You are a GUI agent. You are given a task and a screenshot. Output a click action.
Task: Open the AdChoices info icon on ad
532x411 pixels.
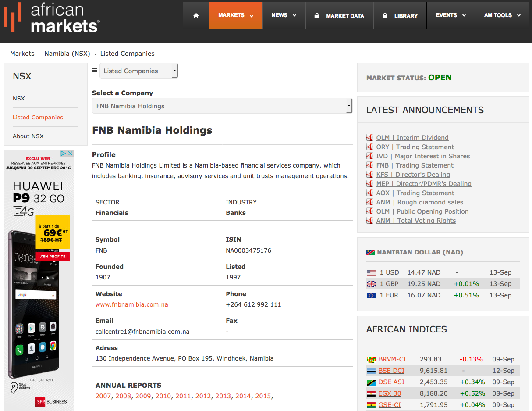point(64,154)
